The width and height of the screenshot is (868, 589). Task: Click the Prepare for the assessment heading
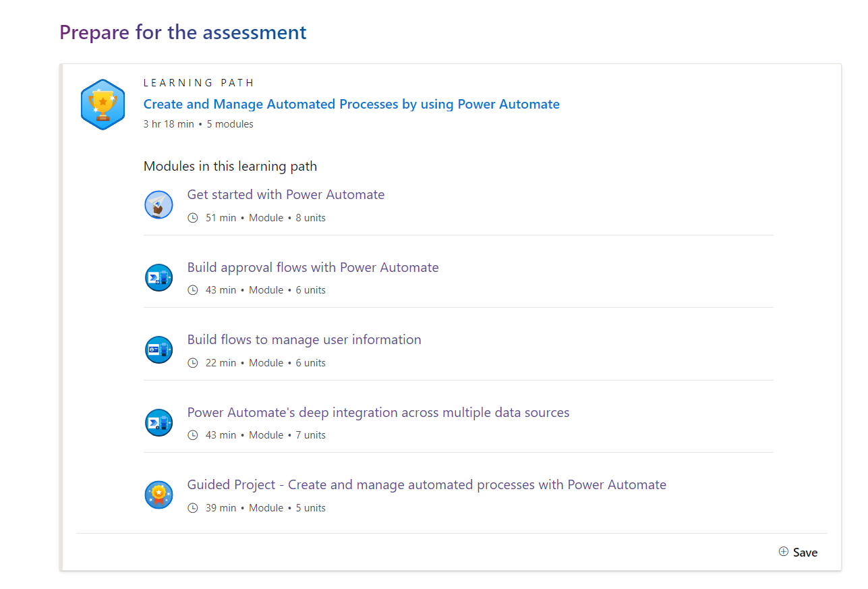[183, 32]
